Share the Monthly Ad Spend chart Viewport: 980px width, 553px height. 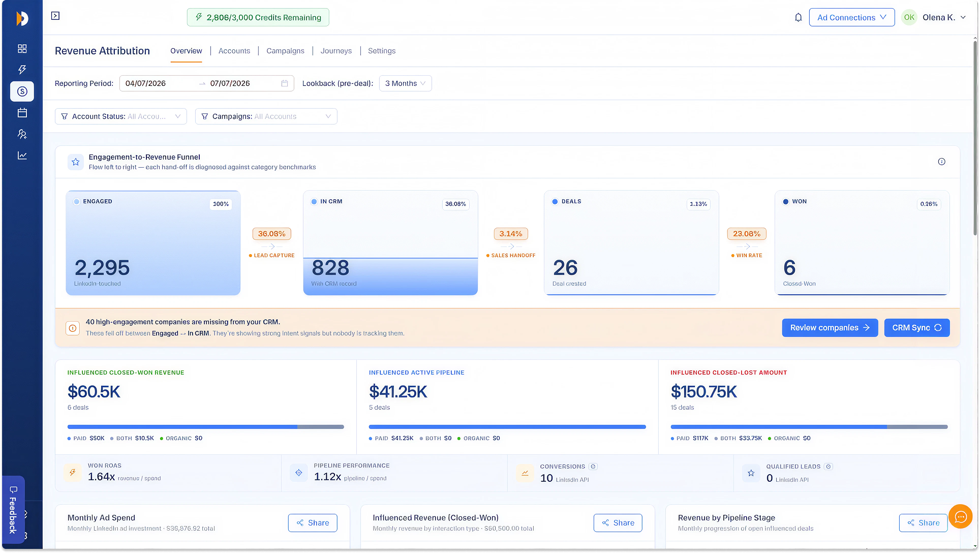[313, 523]
